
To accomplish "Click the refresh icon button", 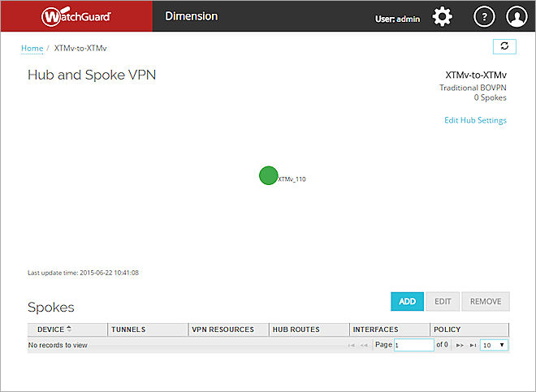I will tap(504, 46).
